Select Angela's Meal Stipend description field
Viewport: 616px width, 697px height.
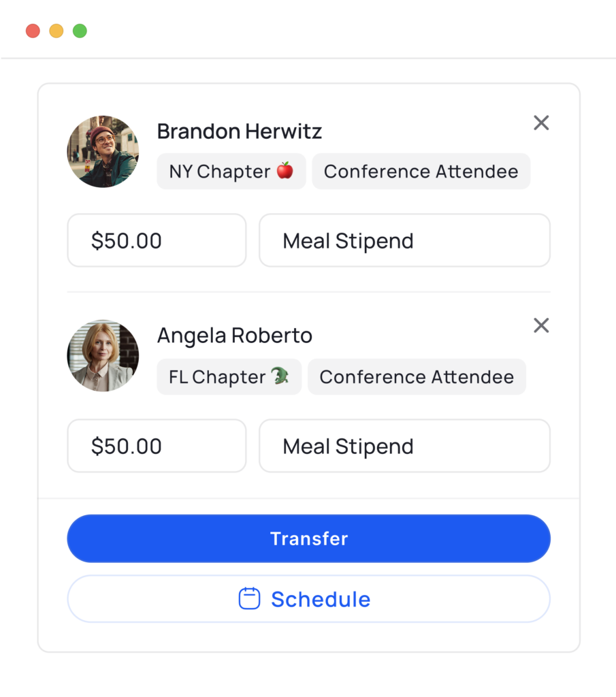[x=405, y=446]
